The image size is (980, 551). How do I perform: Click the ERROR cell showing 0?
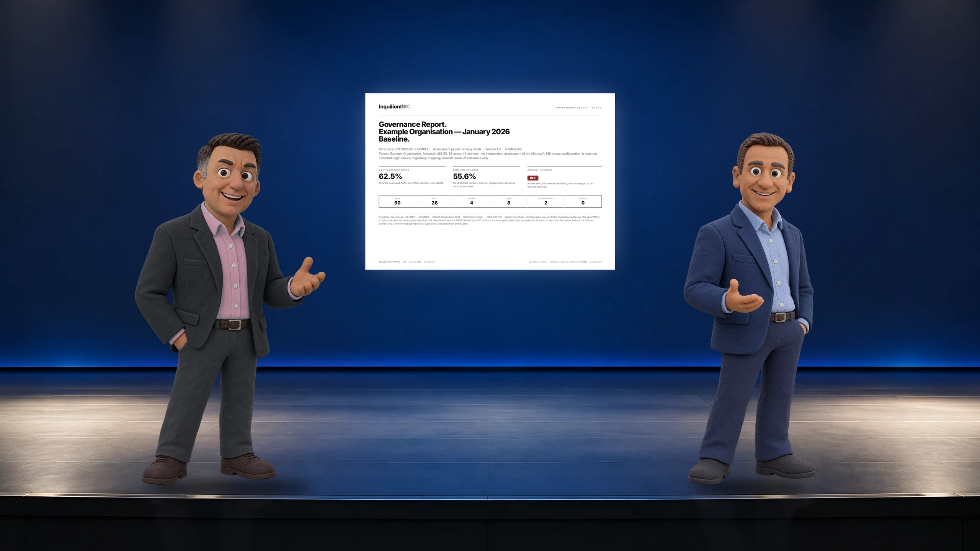point(583,201)
